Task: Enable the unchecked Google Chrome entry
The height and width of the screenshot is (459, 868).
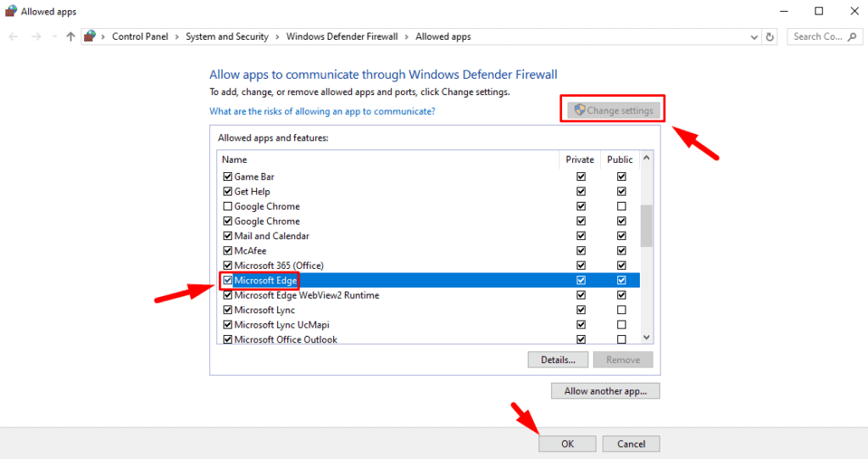Action: click(227, 206)
